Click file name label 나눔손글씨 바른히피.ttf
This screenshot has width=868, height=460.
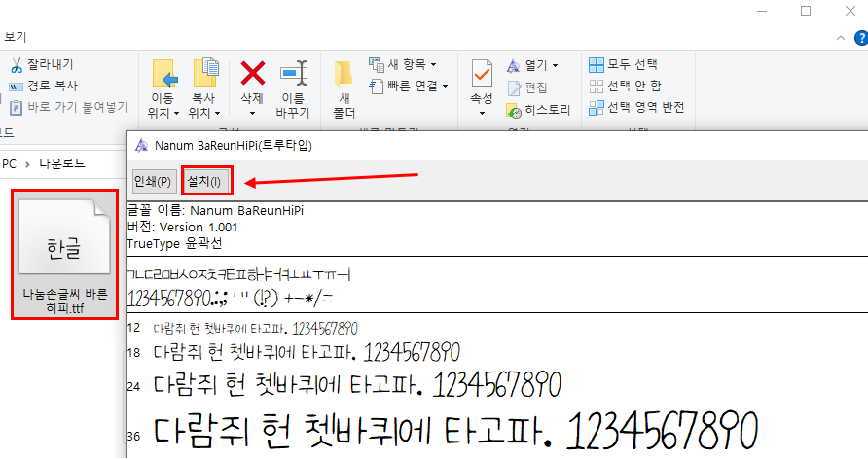(65, 301)
